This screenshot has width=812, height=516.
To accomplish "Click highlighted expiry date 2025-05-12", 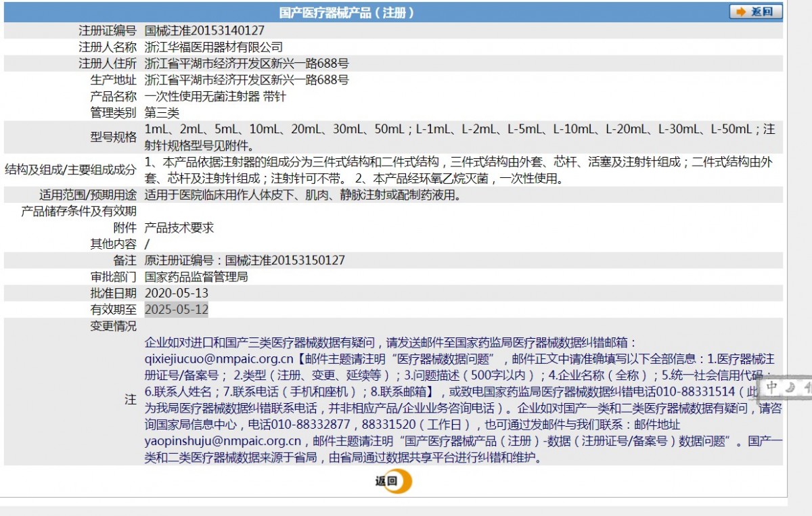I will tap(177, 310).
